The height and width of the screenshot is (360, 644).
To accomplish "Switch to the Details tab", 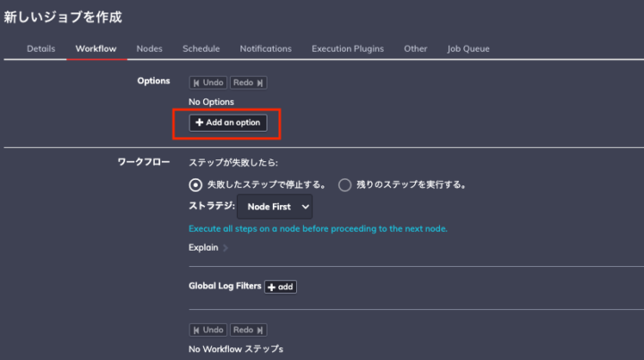I will pyautogui.click(x=41, y=48).
